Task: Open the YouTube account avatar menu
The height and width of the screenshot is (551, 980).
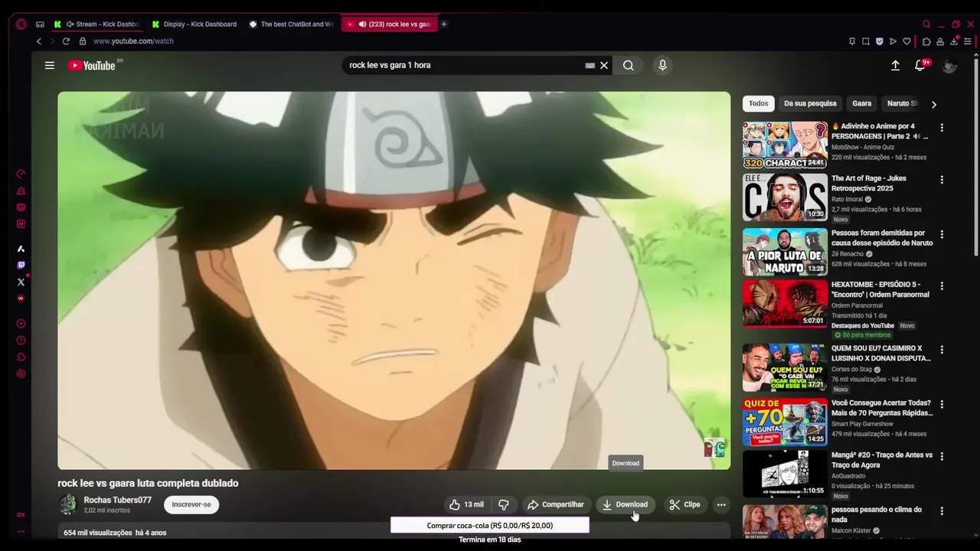Action: click(949, 66)
